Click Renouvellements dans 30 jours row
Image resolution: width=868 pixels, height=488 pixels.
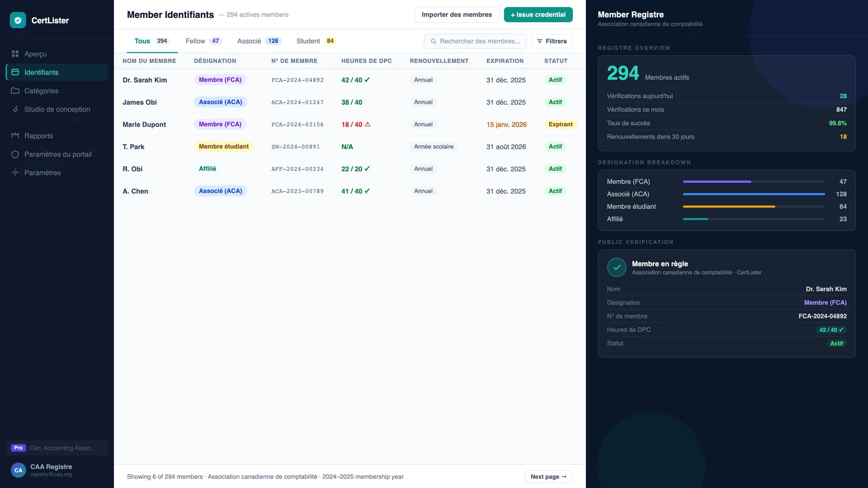click(727, 137)
